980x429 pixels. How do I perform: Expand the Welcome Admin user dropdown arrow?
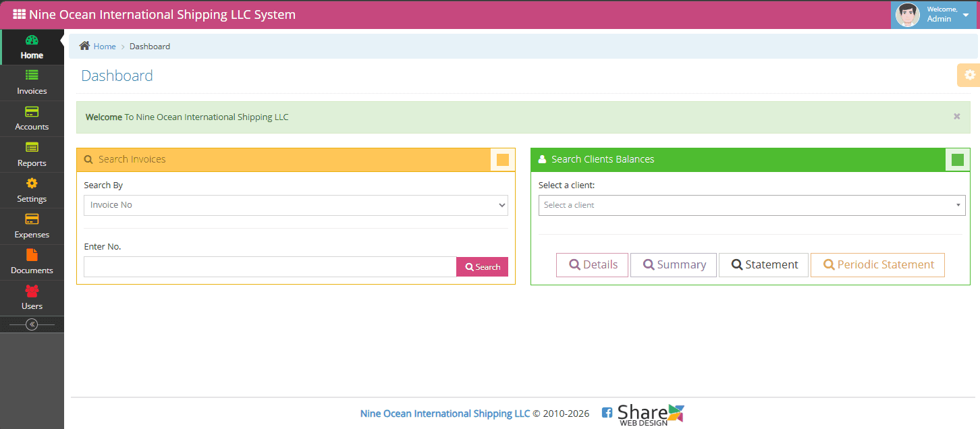point(966,15)
